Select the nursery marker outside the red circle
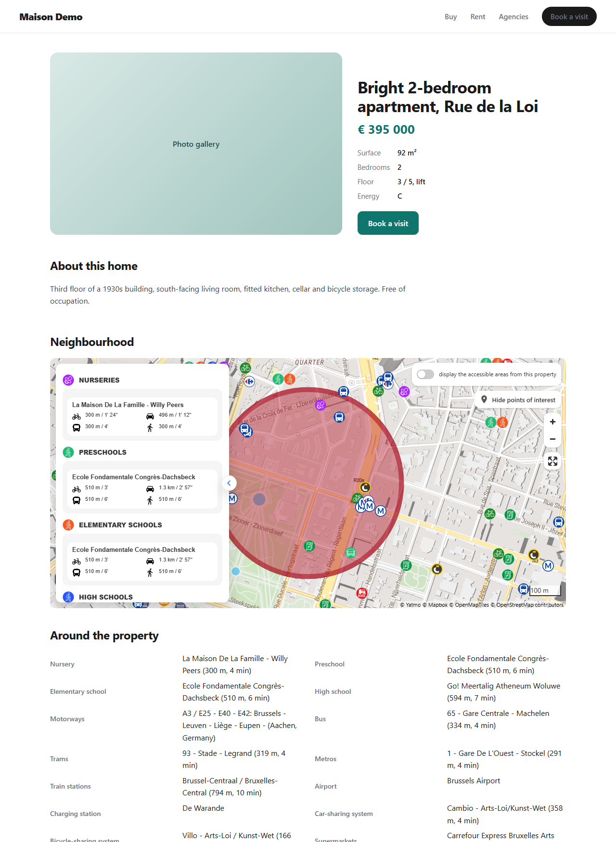The width and height of the screenshot is (616, 842). coord(404,392)
